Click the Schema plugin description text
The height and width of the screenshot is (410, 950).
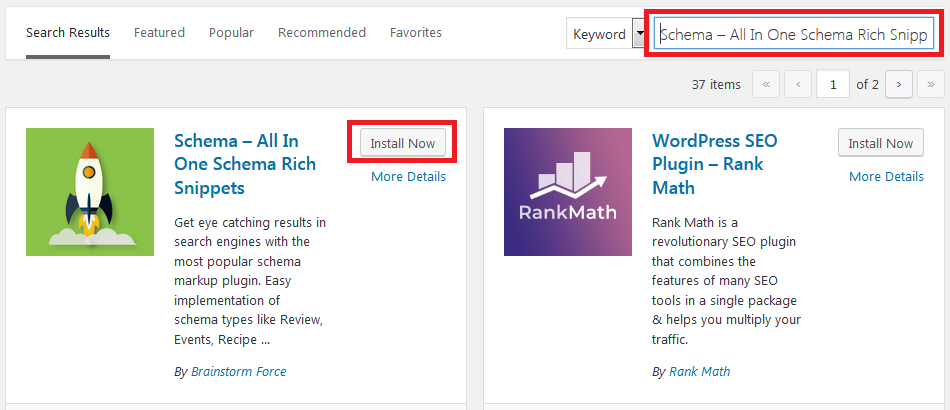(x=250, y=282)
